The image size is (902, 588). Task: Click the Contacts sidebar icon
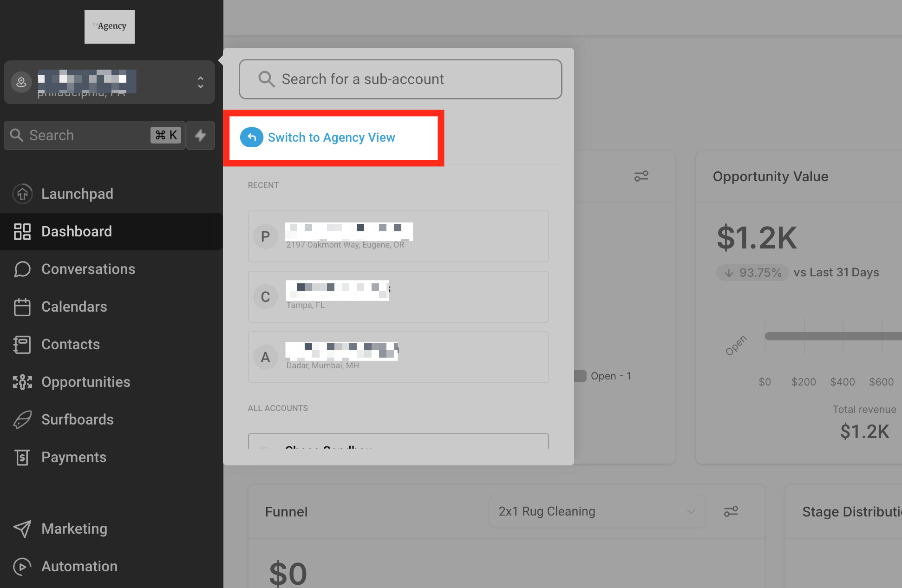[22, 345]
